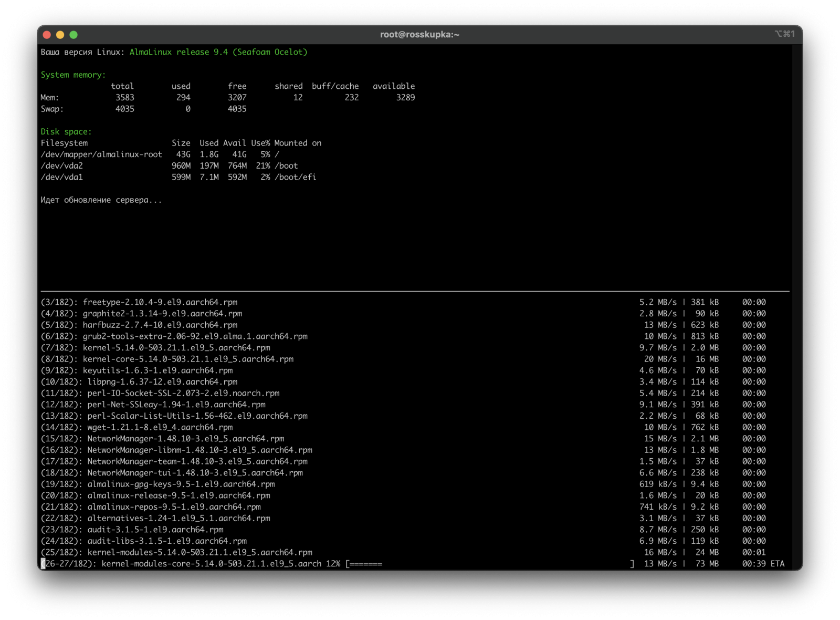Click the 73 MB package size
The height and width of the screenshot is (620, 840).
(x=707, y=564)
